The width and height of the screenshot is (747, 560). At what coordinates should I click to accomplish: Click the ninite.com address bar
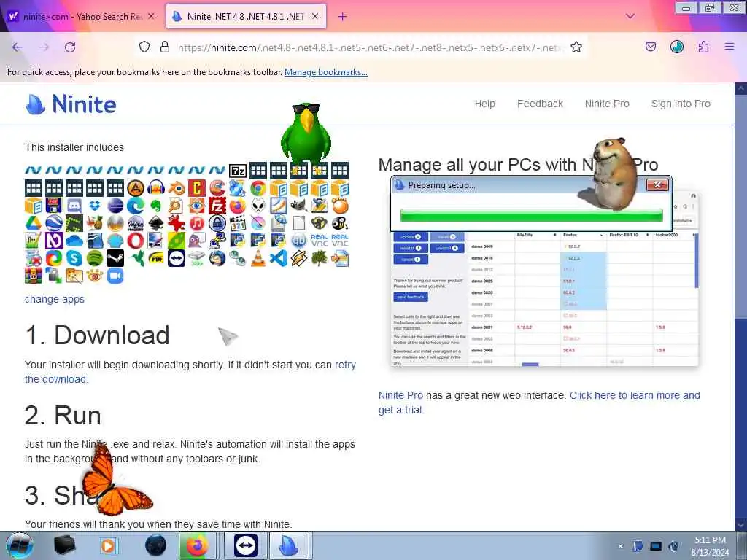(x=371, y=47)
